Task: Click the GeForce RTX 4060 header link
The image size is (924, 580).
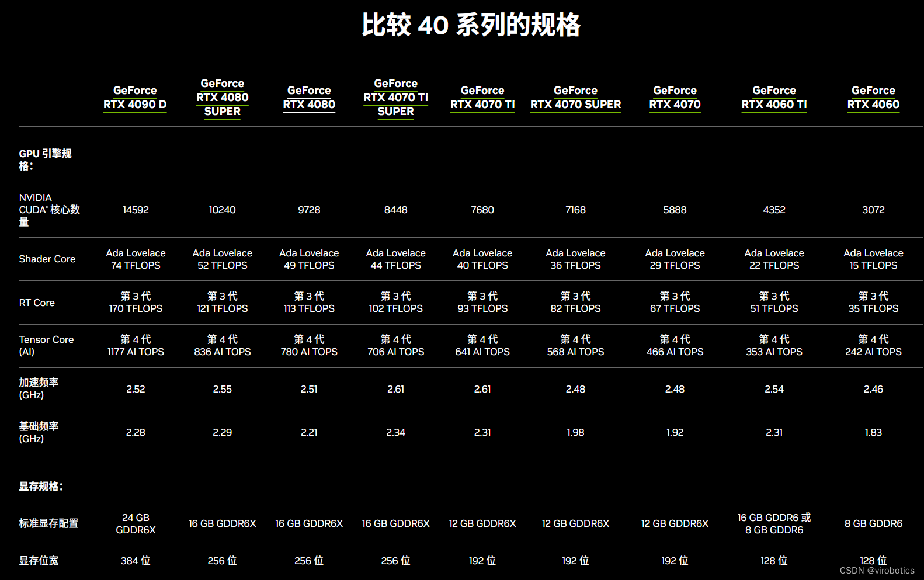Action: coord(874,98)
